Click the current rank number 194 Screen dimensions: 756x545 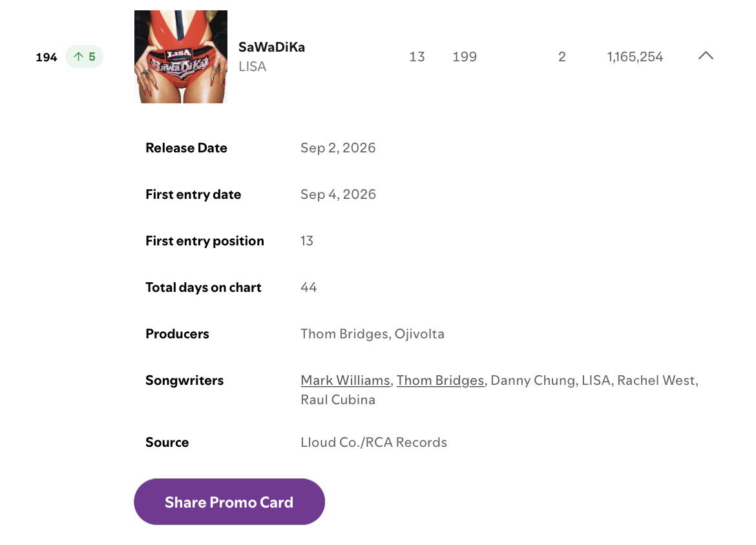47,57
